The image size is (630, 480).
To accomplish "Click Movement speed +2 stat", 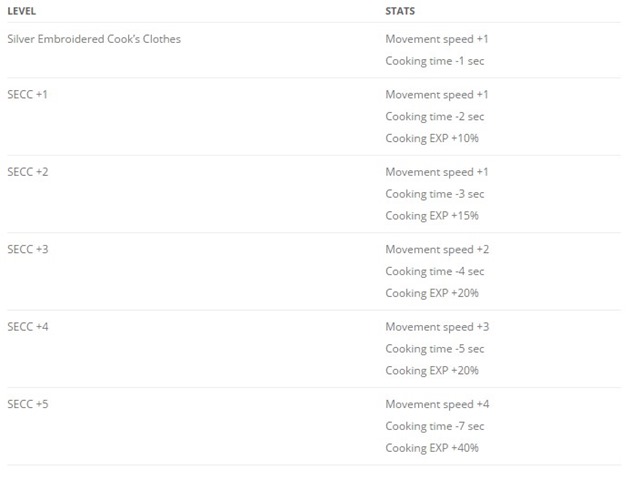I will coord(437,249).
